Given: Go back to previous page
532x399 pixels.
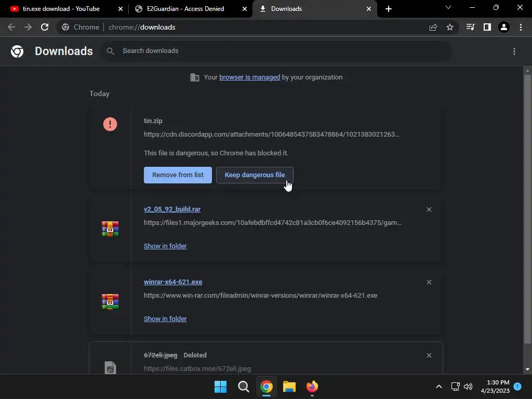Looking at the screenshot, I should (x=11, y=27).
